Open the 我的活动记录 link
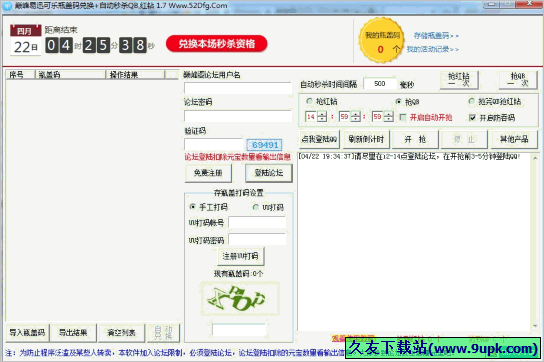544x362 pixels. (433, 49)
